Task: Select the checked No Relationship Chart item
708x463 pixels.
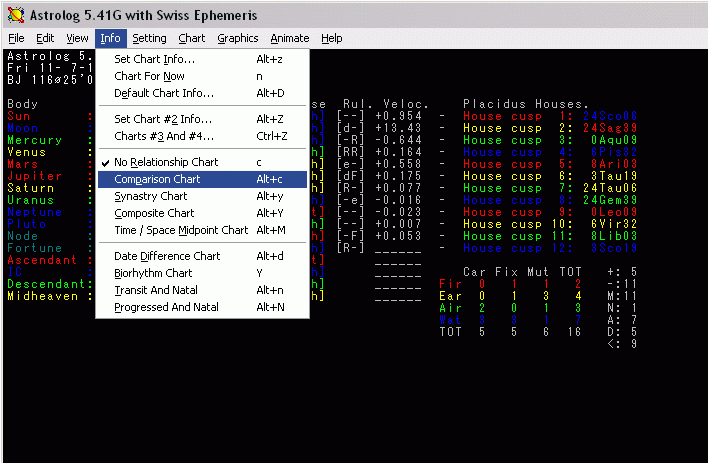Action: (202, 162)
